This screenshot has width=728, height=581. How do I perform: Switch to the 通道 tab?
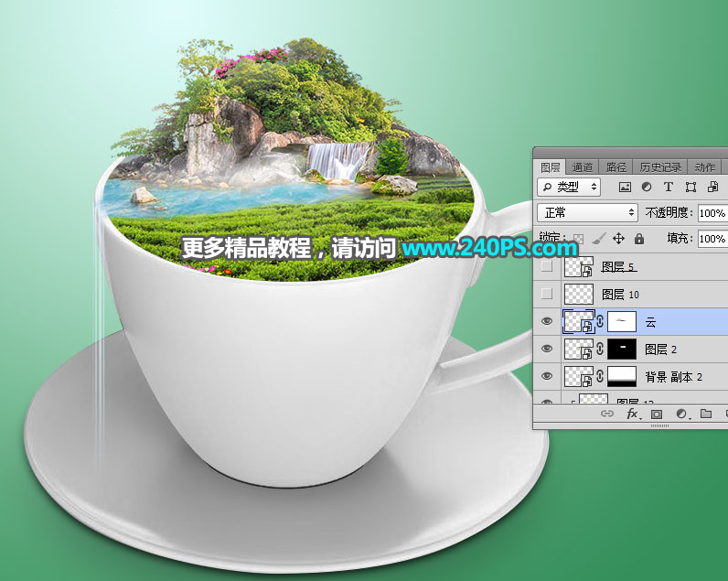coord(583,167)
